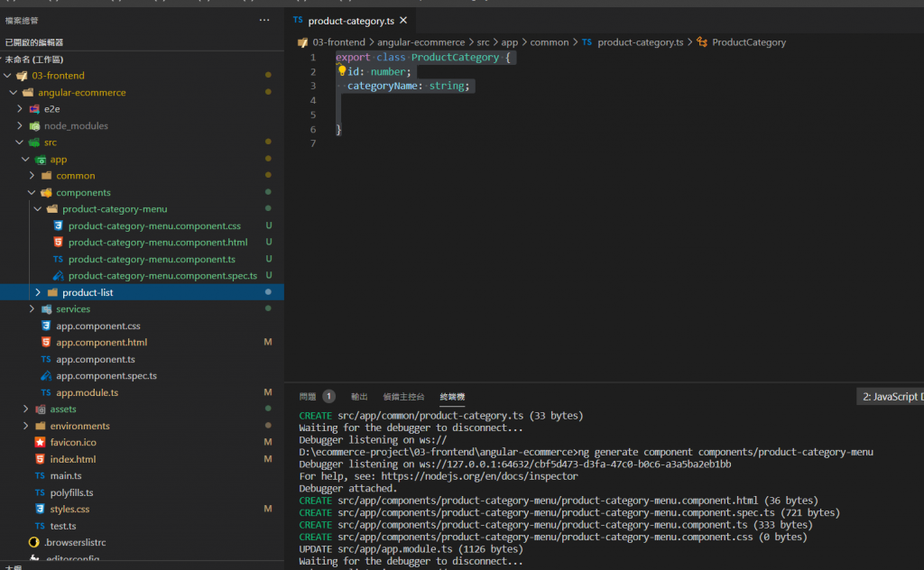Viewport: 924px width, 570px height.
Task: Click ProductCategory in the breadcrumb
Action: [x=748, y=42]
